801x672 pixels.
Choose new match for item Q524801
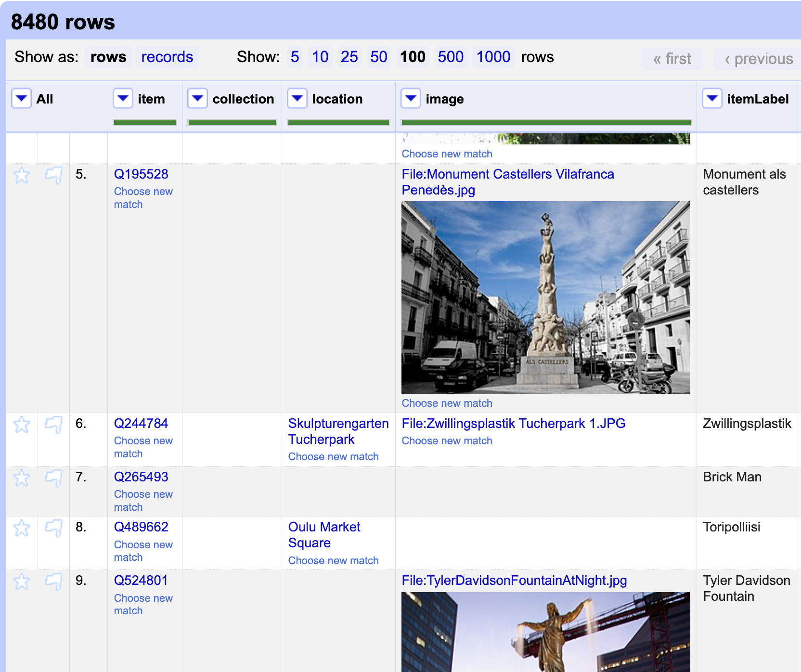(x=143, y=604)
